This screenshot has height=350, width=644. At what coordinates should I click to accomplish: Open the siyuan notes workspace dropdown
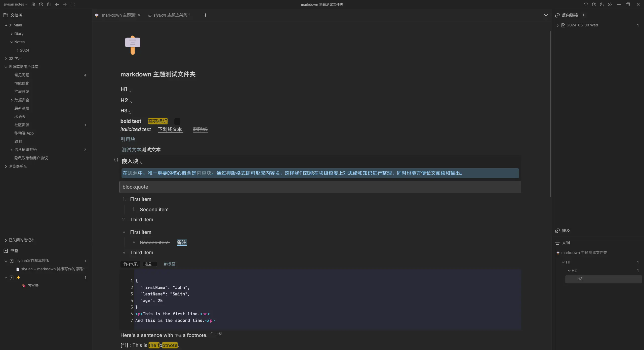(x=15, y=5)
